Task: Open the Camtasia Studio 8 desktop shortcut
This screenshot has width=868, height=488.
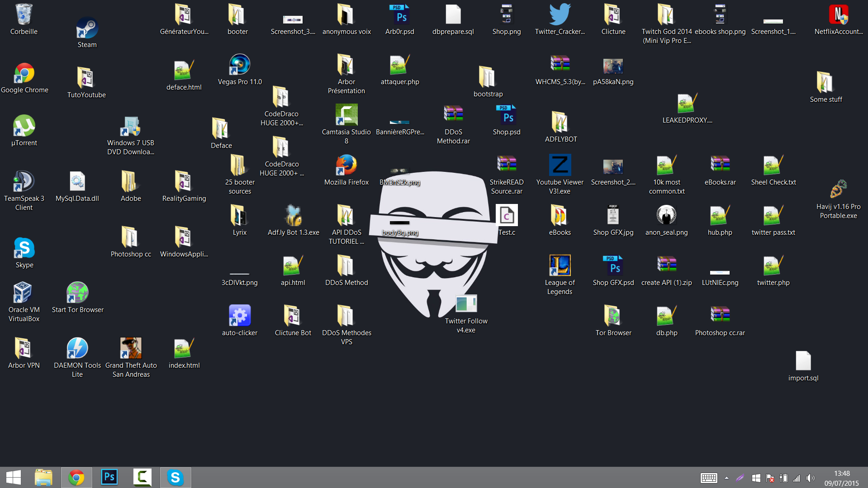Action: pos(346,124)
